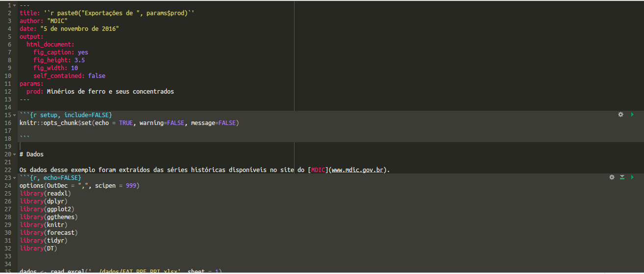The image size is (644, 274).
Task: Click the ```{r, echo=FALSE} chunk header
Action: [x=50, y=177]
